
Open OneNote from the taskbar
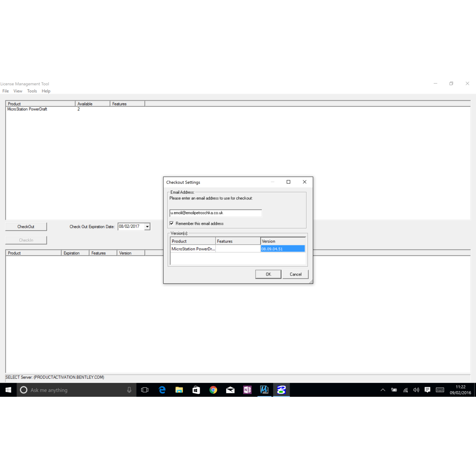tap(247, 390)
